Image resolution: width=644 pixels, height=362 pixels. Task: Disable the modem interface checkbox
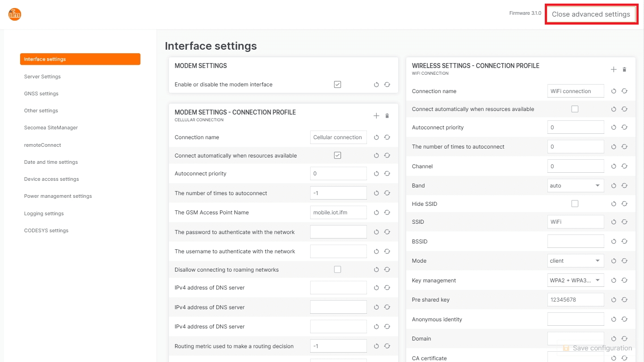coord(337,85)
